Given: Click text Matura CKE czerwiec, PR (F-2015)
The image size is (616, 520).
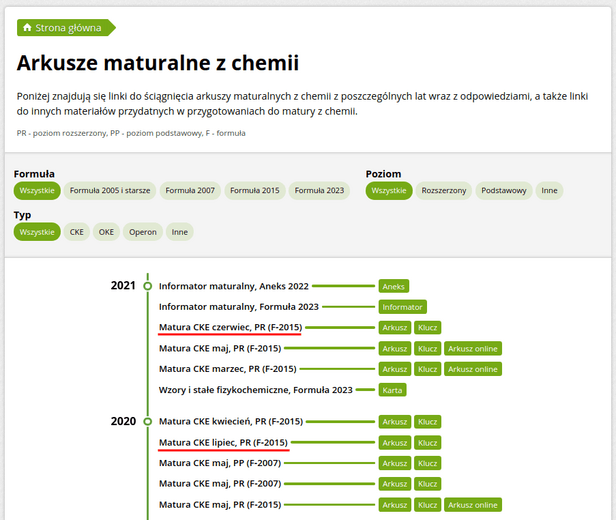Looking at the screenshot, I should (x=231, y=327).
